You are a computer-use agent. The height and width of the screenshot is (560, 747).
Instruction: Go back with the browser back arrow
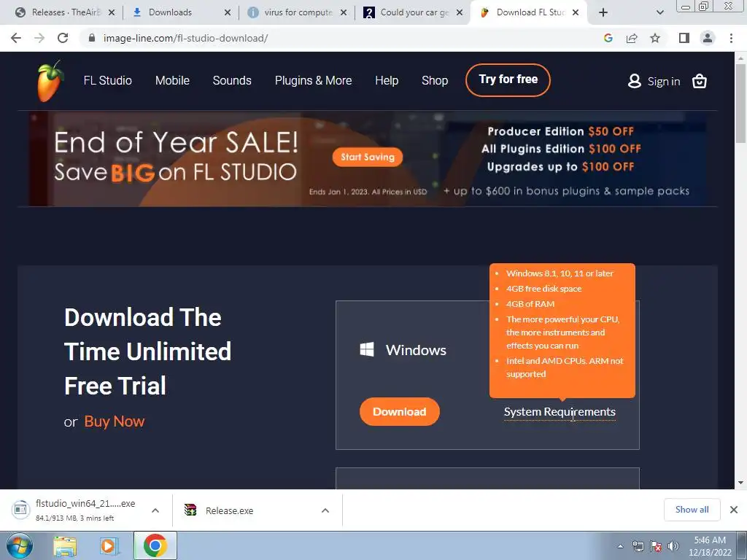point(16,38)
